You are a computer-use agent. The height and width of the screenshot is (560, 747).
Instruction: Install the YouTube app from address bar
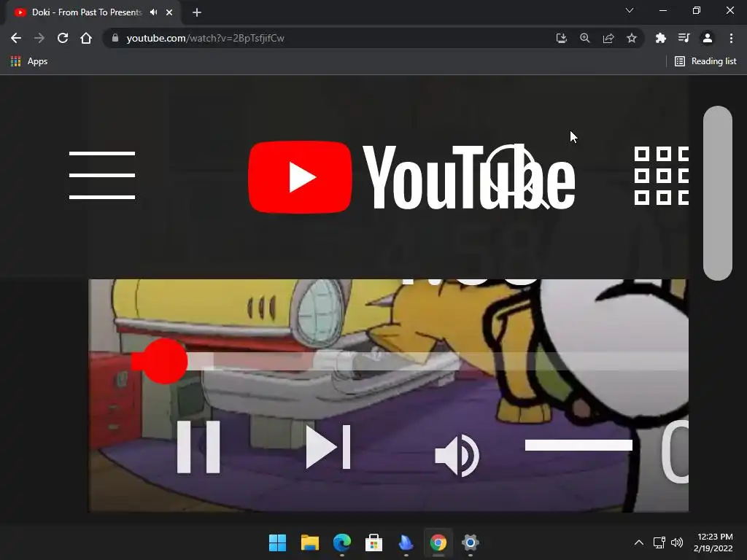click(561, 38)
